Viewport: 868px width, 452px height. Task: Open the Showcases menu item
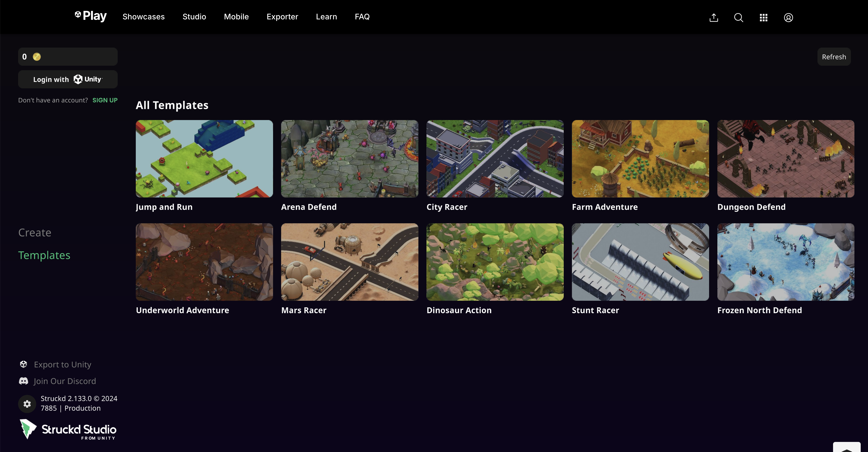144,17
